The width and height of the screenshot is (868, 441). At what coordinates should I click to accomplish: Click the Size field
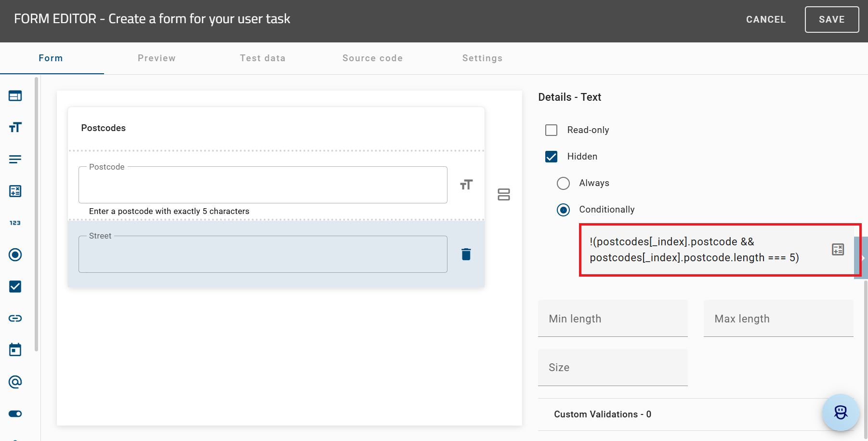coord(613,367)
